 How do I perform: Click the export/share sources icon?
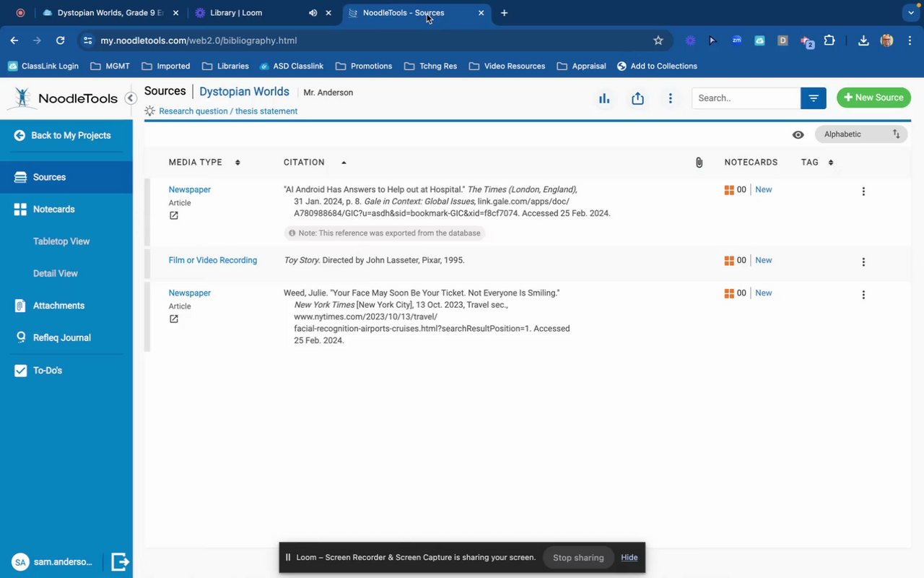pyautogui.click(x=637, y=98)
